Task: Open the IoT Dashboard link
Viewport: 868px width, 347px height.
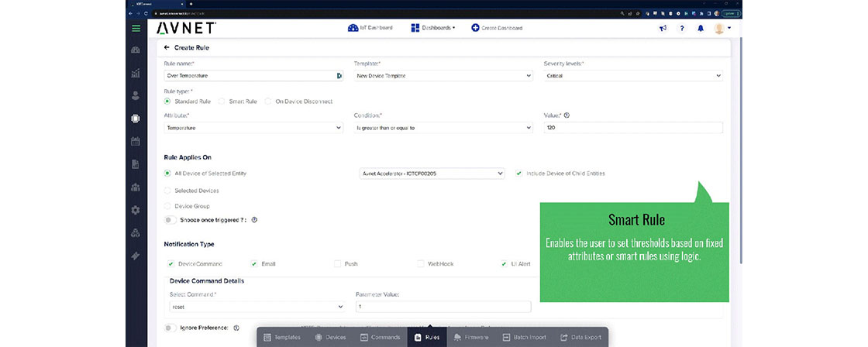Action: (x=370, y=28)
